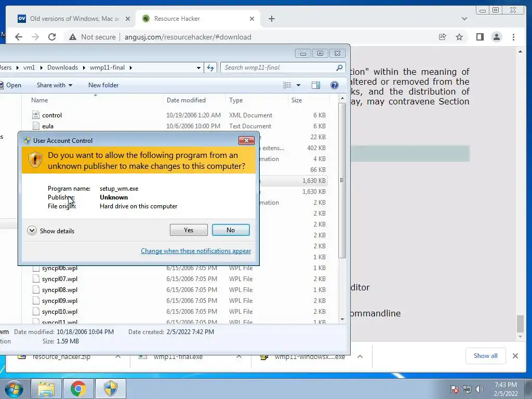Open view options dropdown arrow
This screenshot has height=399, width=532.
[x=299, y=85]
